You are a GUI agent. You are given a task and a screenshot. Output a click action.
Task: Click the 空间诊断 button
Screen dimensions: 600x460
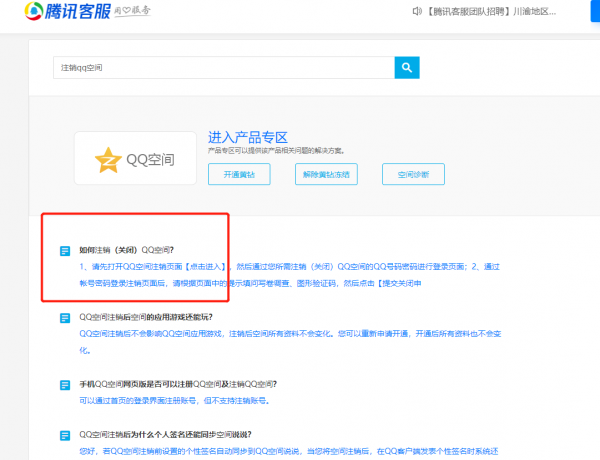pos(413,175)
